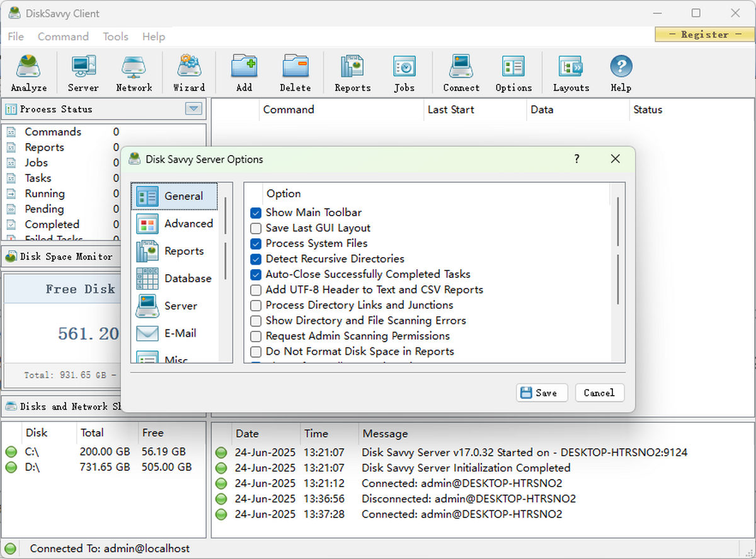
Task: Open the Command menu
Action: click(x=63, y=37)
